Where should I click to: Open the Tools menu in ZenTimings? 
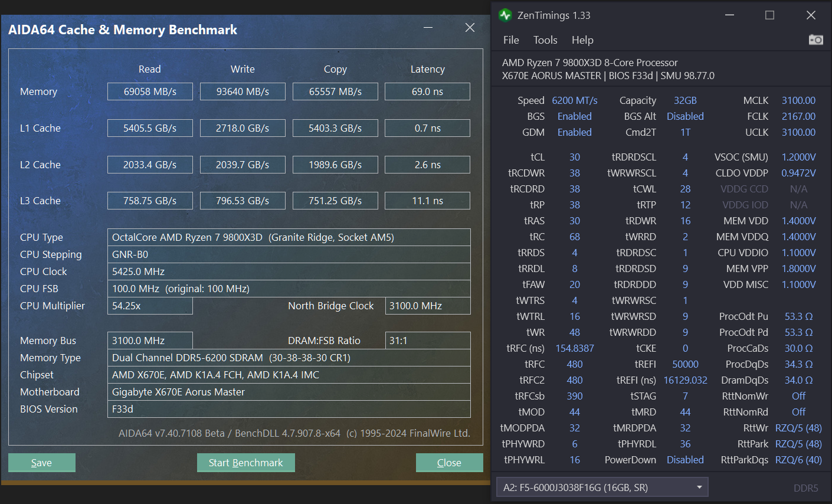[x=545, y=40]
